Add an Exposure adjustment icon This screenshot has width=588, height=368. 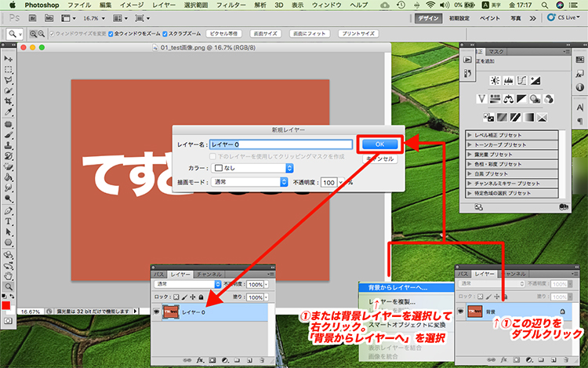[535, 80]
